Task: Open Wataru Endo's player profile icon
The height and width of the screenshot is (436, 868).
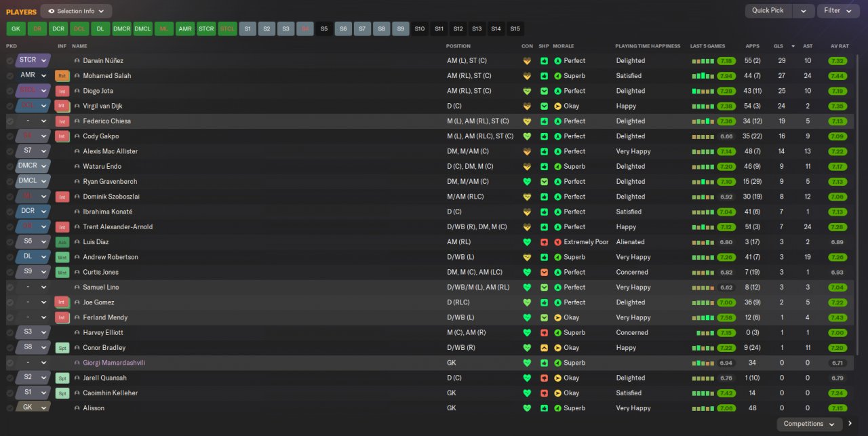Action: 77,167
